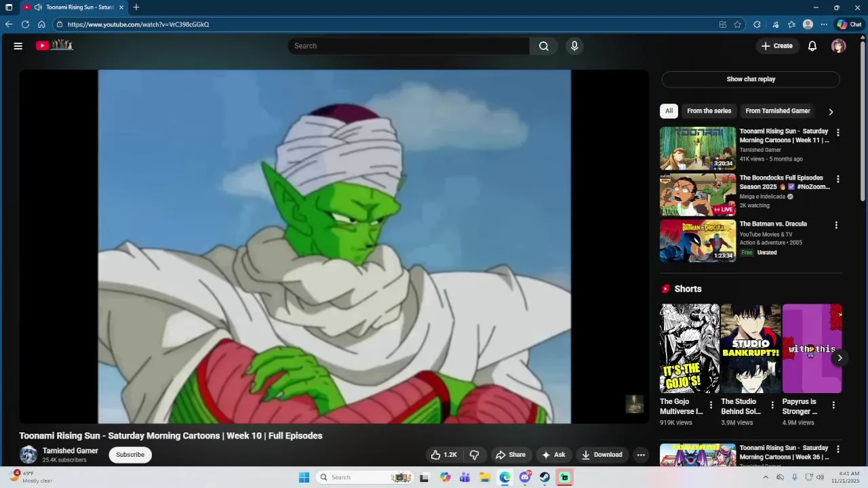The width and height of the screenshot is (868, 488).
Task: Open options for Toonami Week 11 video
Action: [x=838, y=133]
